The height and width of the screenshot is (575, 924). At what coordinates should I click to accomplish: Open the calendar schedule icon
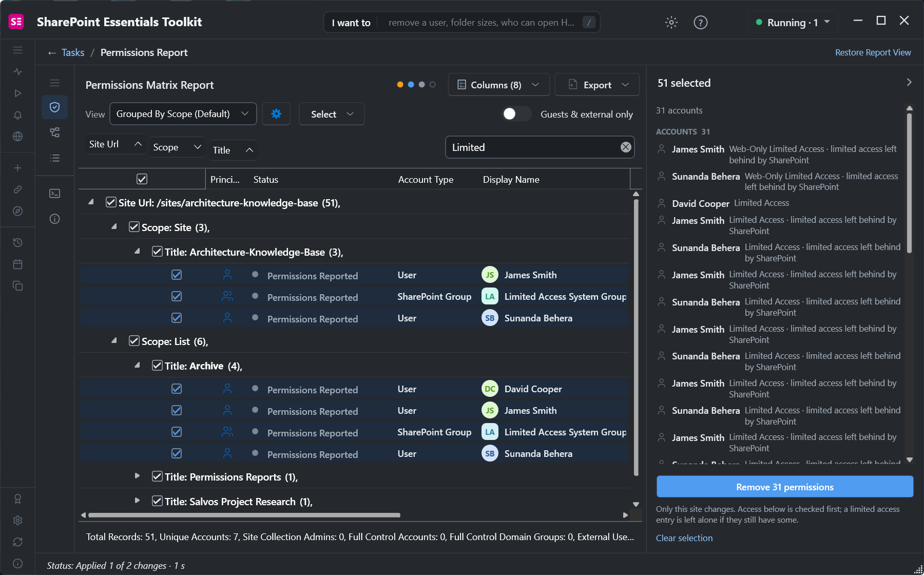tap(18, 264)
